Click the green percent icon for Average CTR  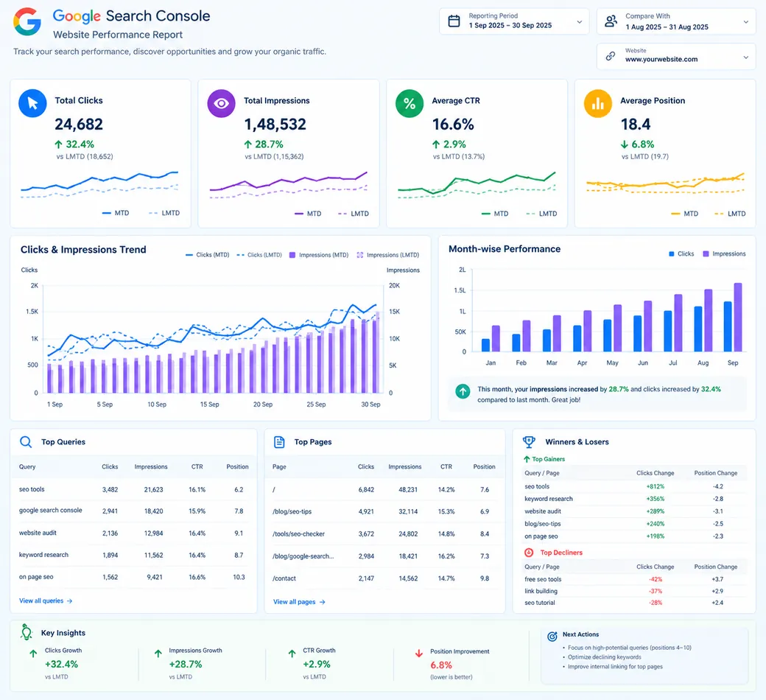pos(410,103)
